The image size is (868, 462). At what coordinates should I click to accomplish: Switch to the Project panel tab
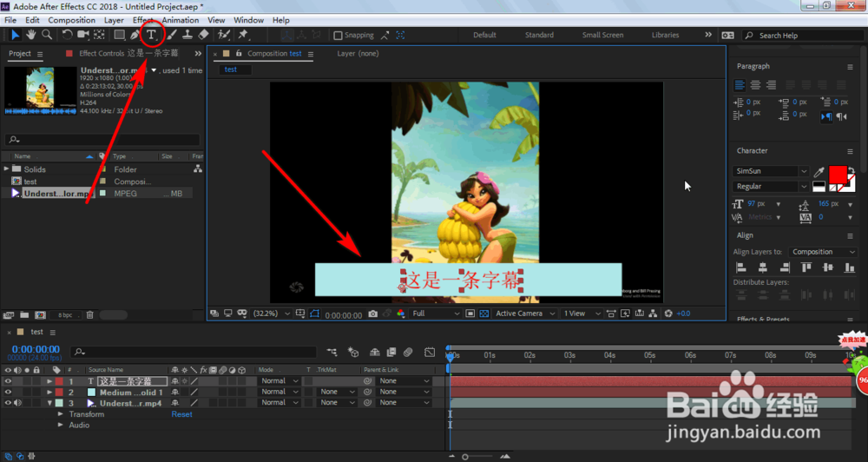[20, 54]
